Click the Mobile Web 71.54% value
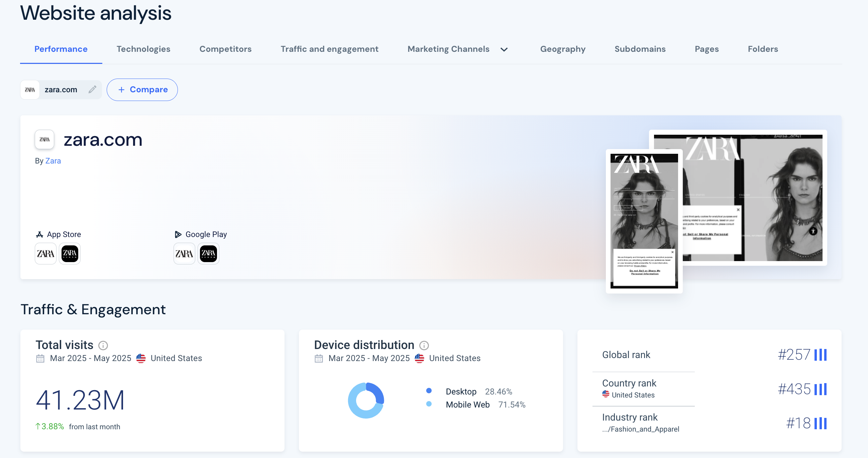The width and height of the screenshot is (868, 458). 512,405
